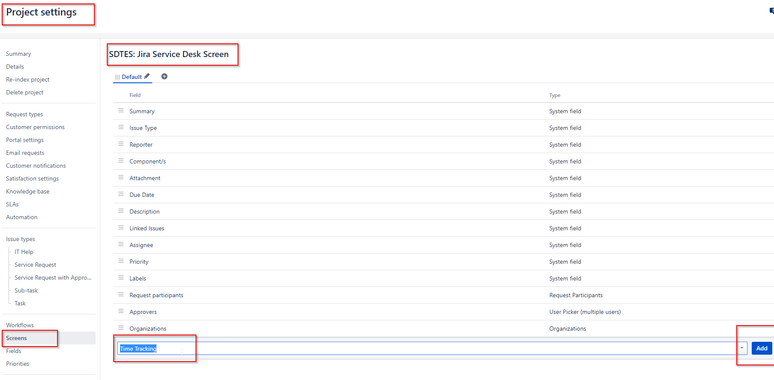Grab the drag handle for Organizations field

120,328
